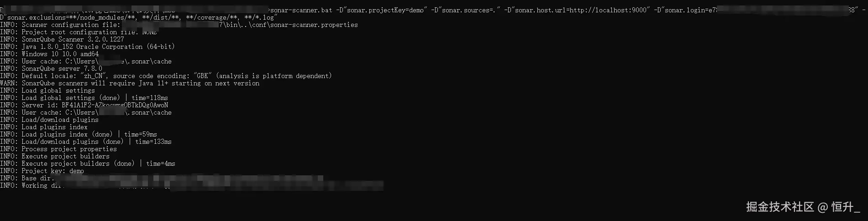868x221 pixels.
Task: Click the SonarQube server 7.8.0 line
Action: [51, 68]
